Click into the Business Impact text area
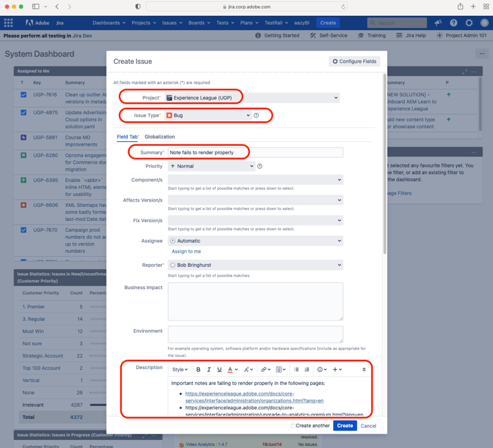The width and height of the screenshot is (493, 448). 255,302
